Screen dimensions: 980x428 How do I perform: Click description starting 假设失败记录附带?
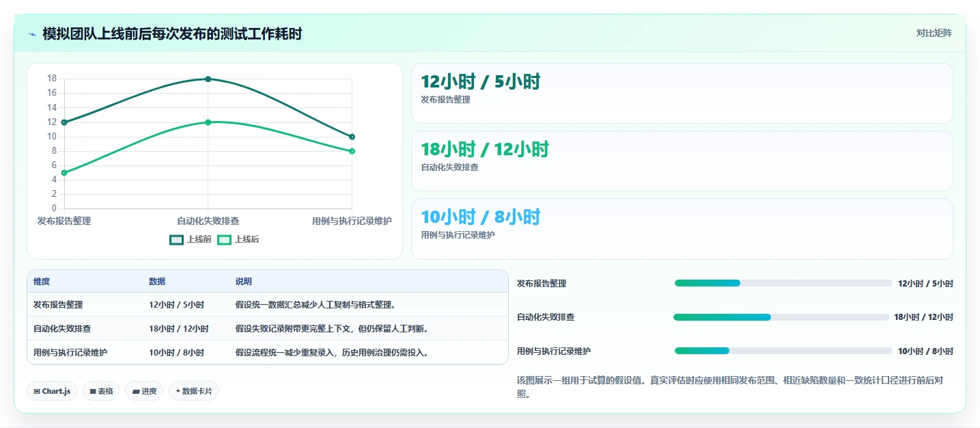coord(332,329)
